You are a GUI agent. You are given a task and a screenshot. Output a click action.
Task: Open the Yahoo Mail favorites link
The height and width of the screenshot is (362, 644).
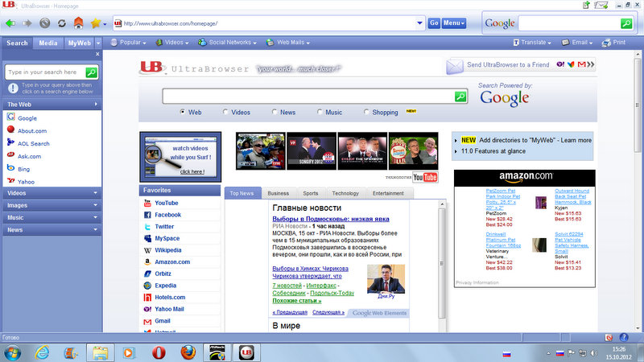169,309
